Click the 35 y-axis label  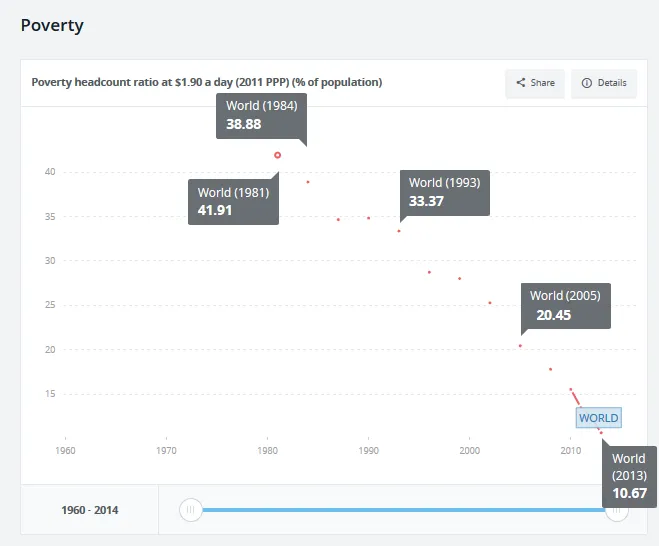click(x=50, y=216)
